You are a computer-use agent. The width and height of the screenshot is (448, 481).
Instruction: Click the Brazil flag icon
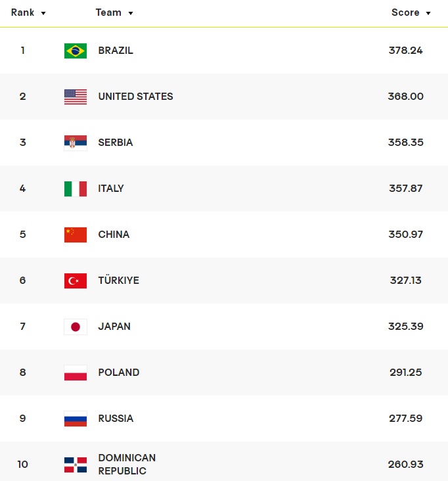76,51
